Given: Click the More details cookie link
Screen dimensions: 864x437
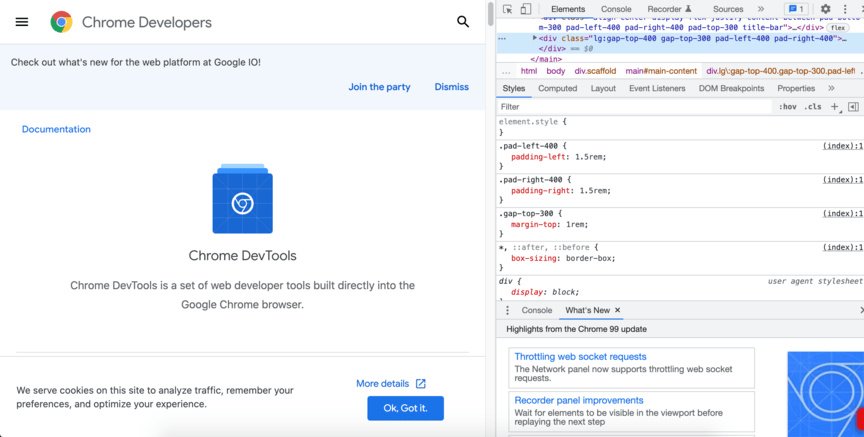Looking at the screenshot, I should click(382, 384).
